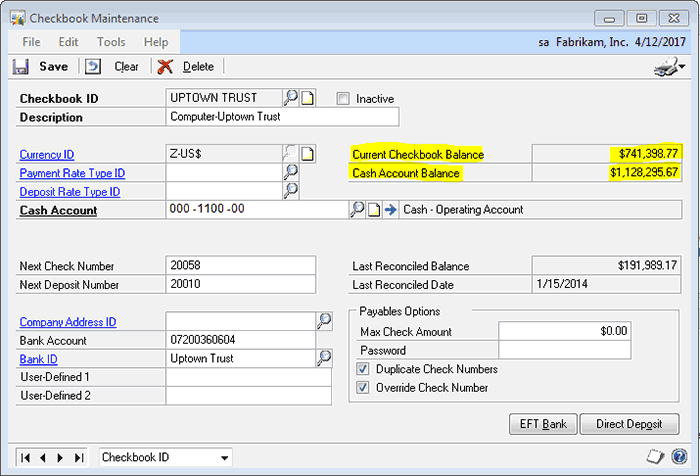The height and width of the screenshot is (476, 700).
Task: Open the printer icon in toolbar
Action: [668, 67]
